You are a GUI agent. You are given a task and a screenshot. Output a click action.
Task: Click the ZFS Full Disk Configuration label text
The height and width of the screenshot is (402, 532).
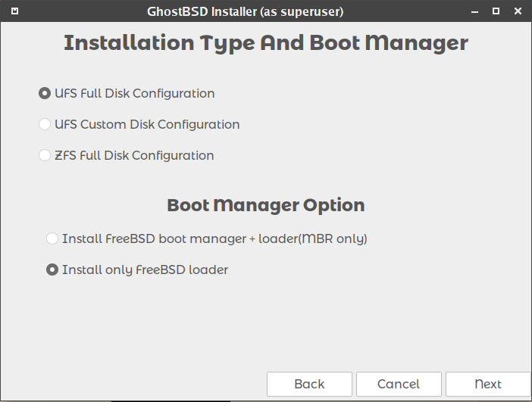coord(134,155)
